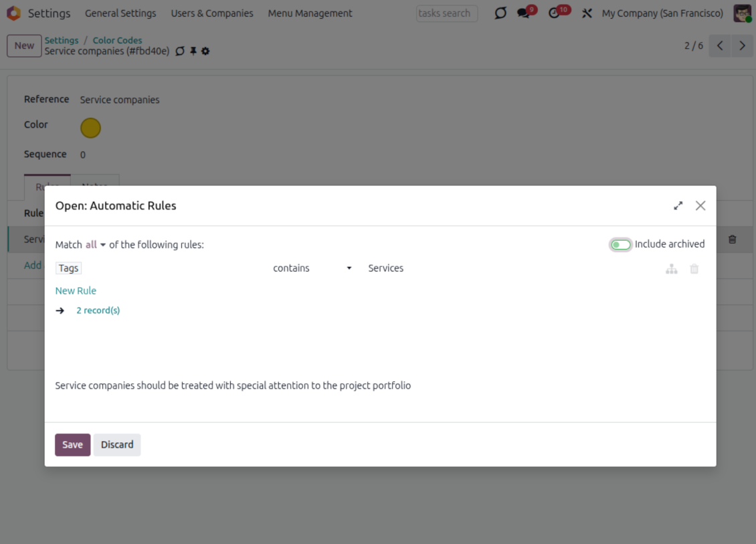Open the activities clock icon

click(554, 13)
